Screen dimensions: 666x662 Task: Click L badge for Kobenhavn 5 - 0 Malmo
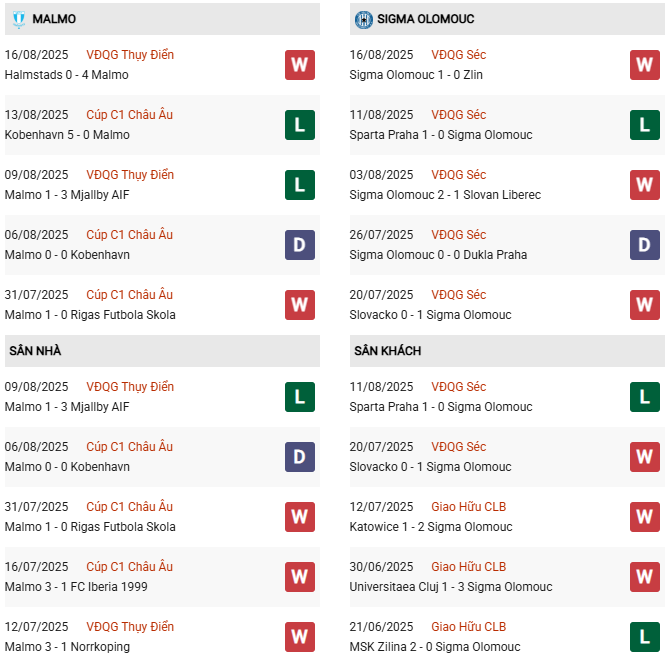(x=299, y=125)
